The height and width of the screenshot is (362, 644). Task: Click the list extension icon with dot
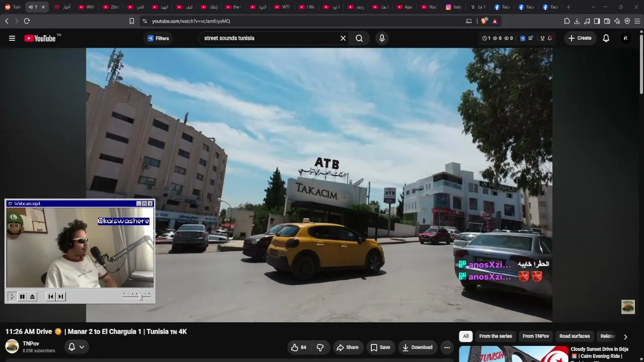pyautogui.click(x=530, y=38)
